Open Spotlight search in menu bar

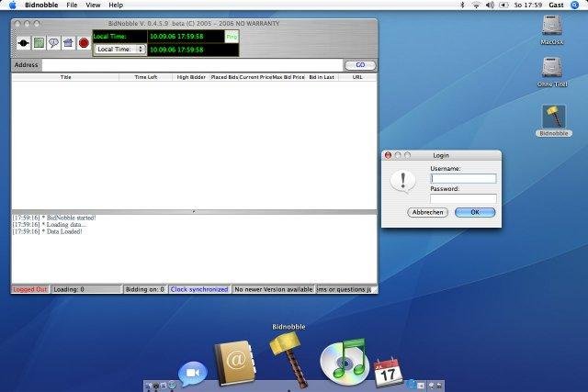[575, 5]
